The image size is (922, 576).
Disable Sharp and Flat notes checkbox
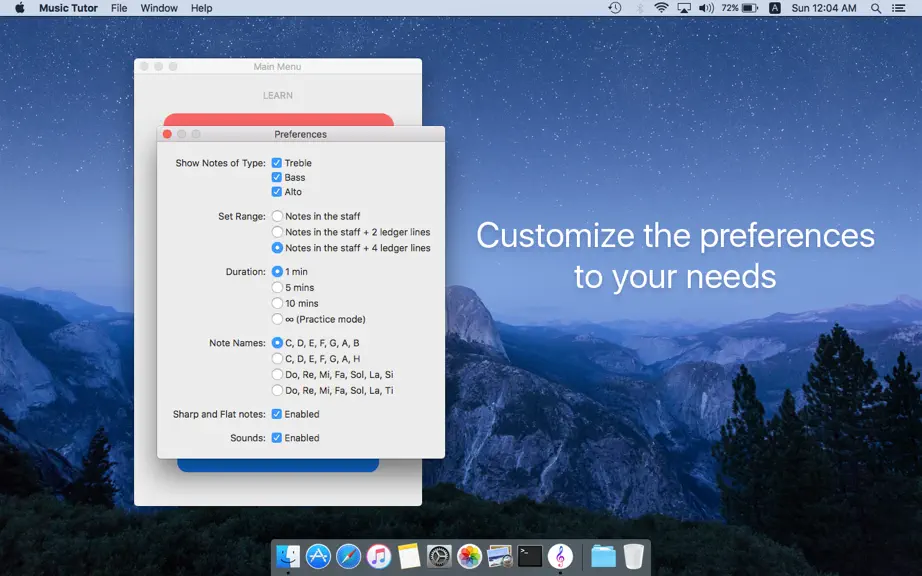tap(276, 414)
